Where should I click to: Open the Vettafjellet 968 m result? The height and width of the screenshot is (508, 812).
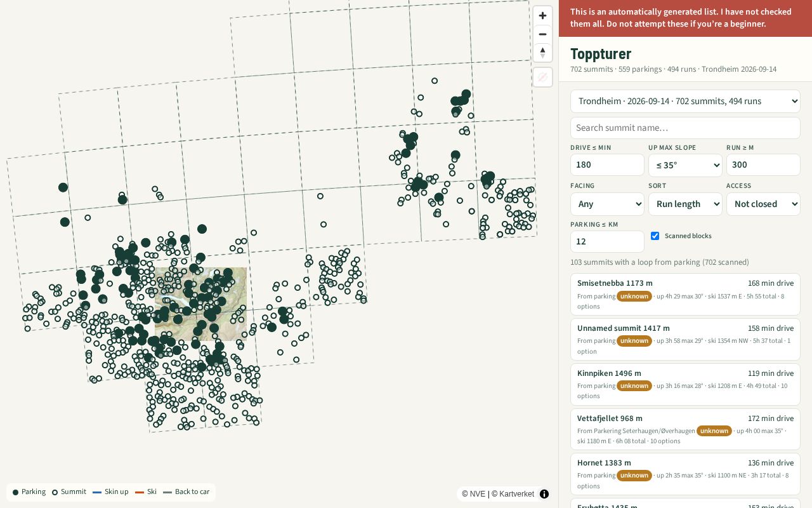(685, 429)
